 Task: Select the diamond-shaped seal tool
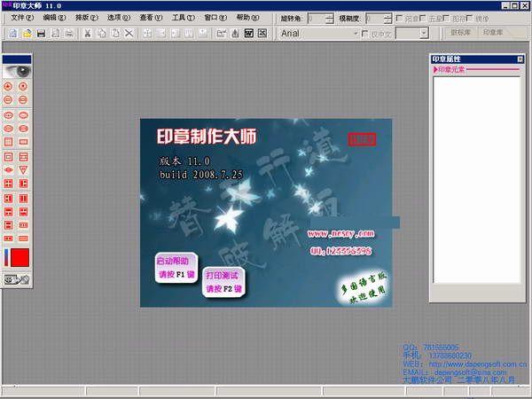pyautogui.click(x=9, y=170)
